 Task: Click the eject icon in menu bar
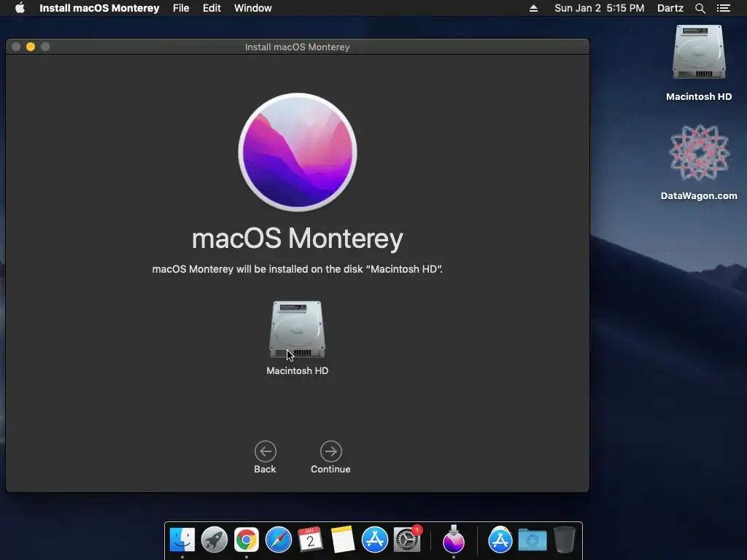pyautogui.click(x=533, y=8)
